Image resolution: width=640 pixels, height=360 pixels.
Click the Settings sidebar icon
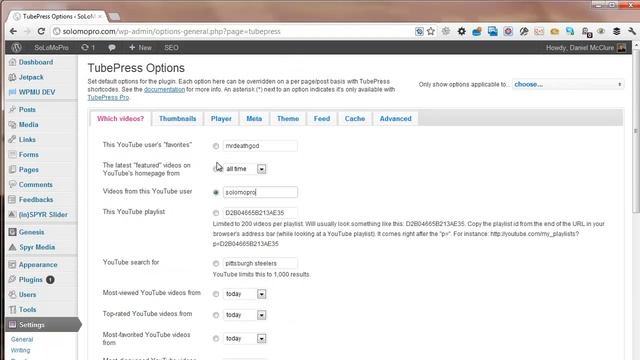pos(12,324)
